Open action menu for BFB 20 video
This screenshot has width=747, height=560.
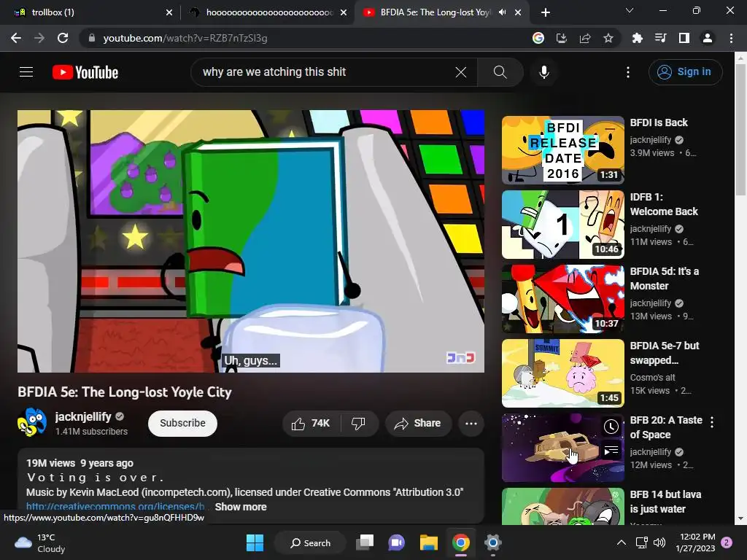click(712, 422)
